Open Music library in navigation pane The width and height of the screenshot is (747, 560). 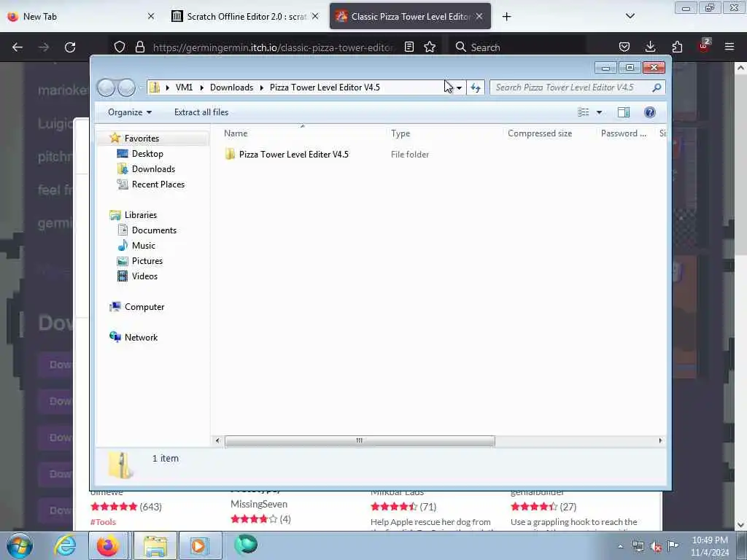coord(144,246)
